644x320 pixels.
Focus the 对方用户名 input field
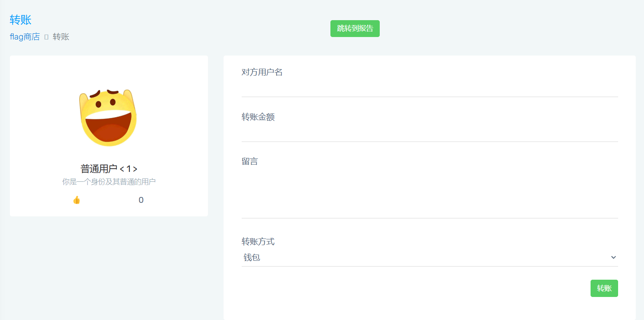tap(429, 88)
